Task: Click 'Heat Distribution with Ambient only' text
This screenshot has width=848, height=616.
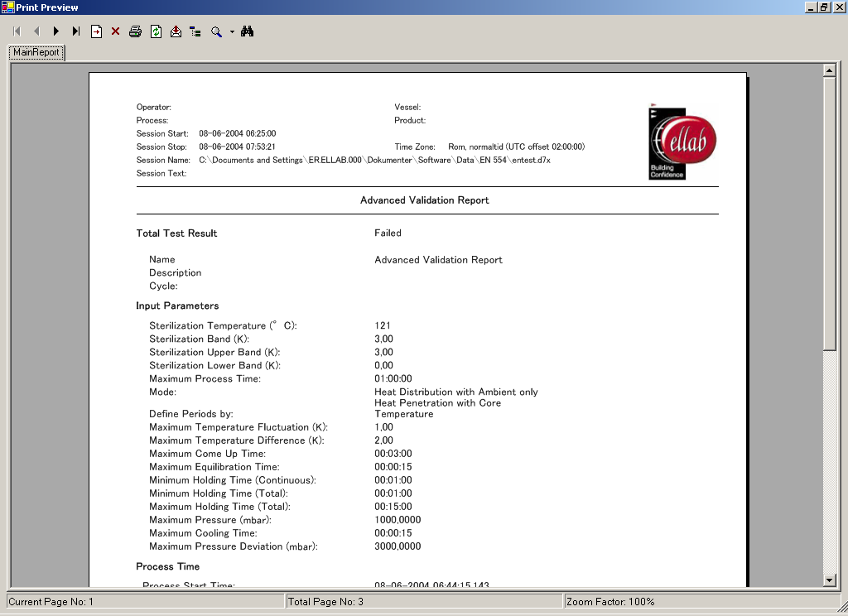Action: click(456, 392)
